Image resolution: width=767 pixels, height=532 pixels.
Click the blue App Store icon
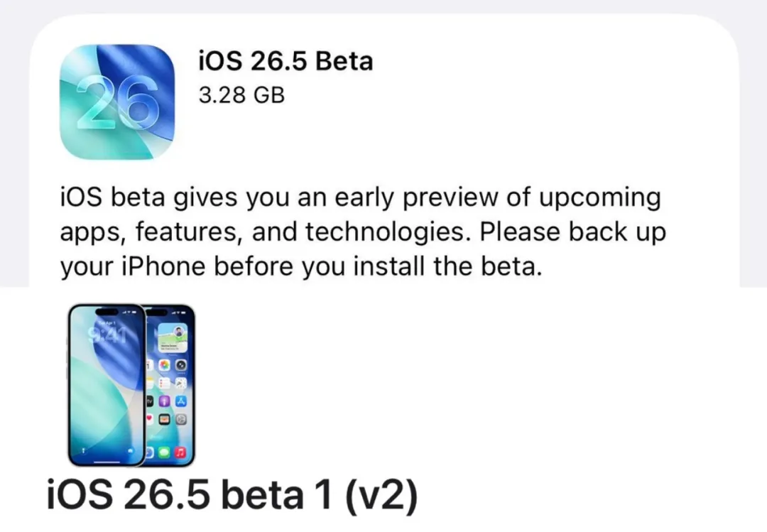point(181,401)
